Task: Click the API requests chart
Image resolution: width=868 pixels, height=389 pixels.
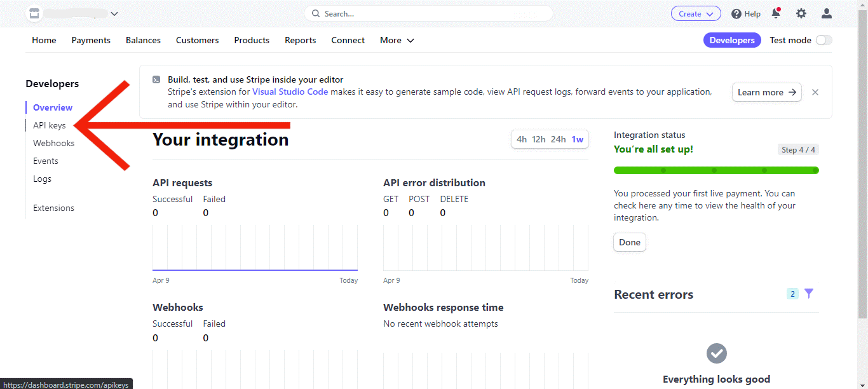Action: point(255,248)
